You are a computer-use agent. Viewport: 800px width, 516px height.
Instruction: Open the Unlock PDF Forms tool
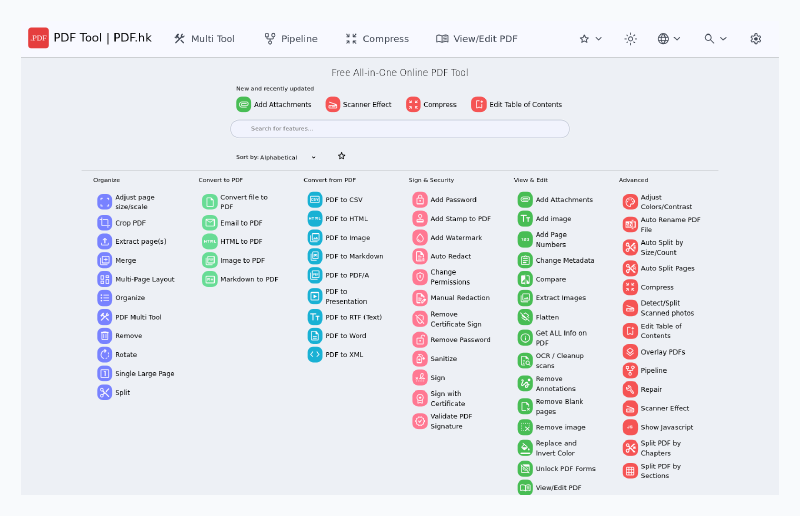pos(557,469)
